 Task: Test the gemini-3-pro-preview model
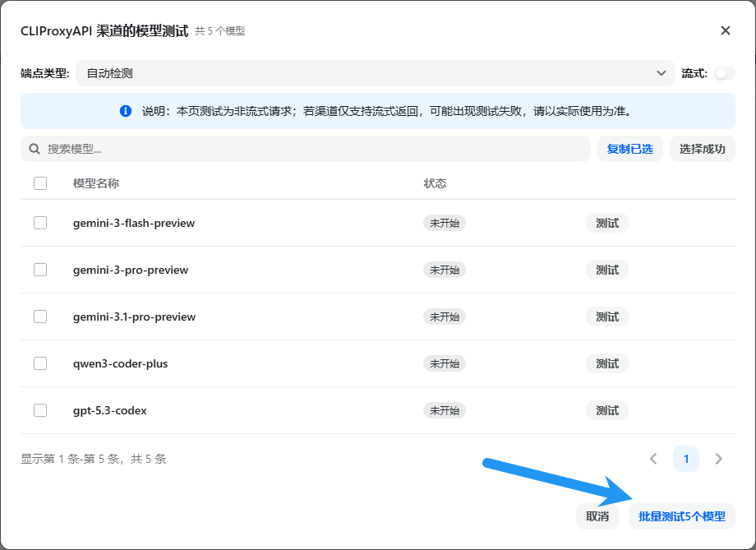click(606, 270)
